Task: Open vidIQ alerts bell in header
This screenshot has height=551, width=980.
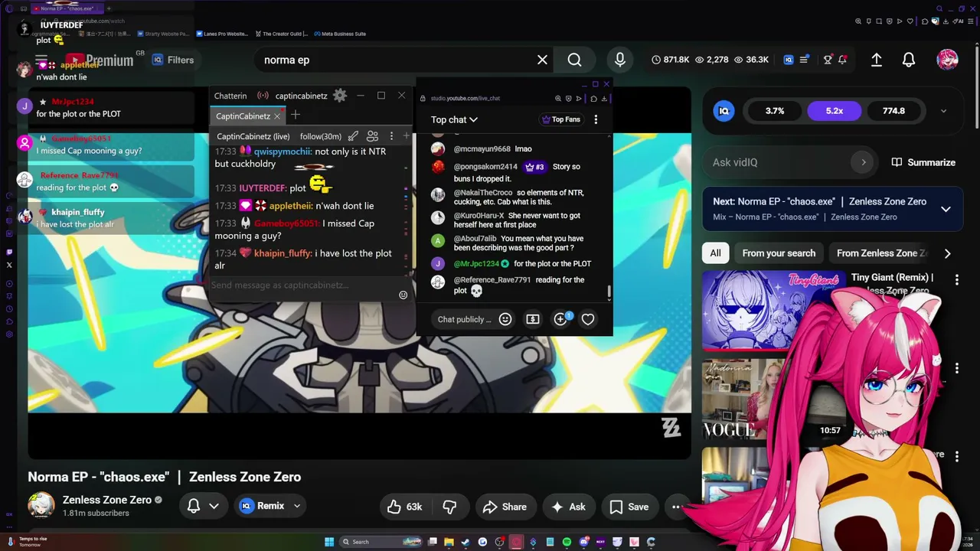Action: tap(842, 60)
